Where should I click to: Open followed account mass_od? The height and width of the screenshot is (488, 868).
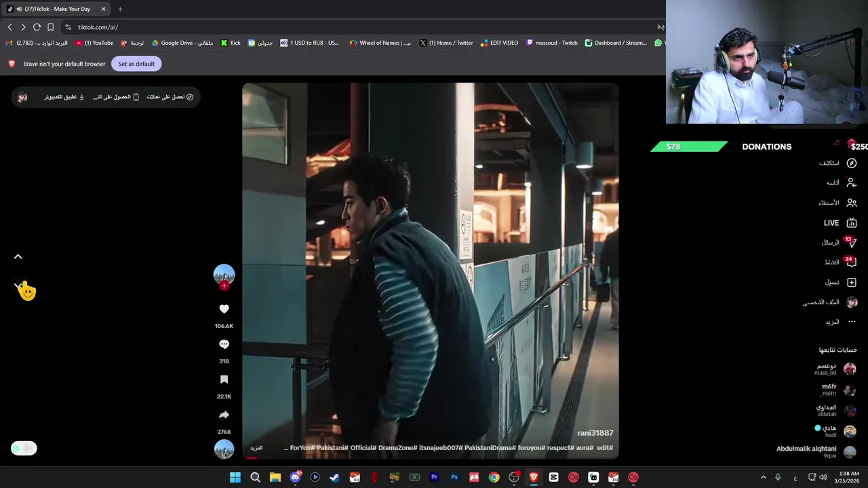tap(835, 369)
